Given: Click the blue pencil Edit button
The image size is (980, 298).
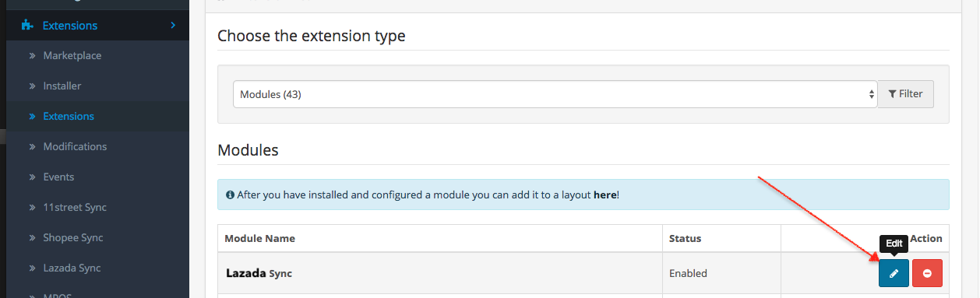Looking at the screenshot, I should coord(894,273).
